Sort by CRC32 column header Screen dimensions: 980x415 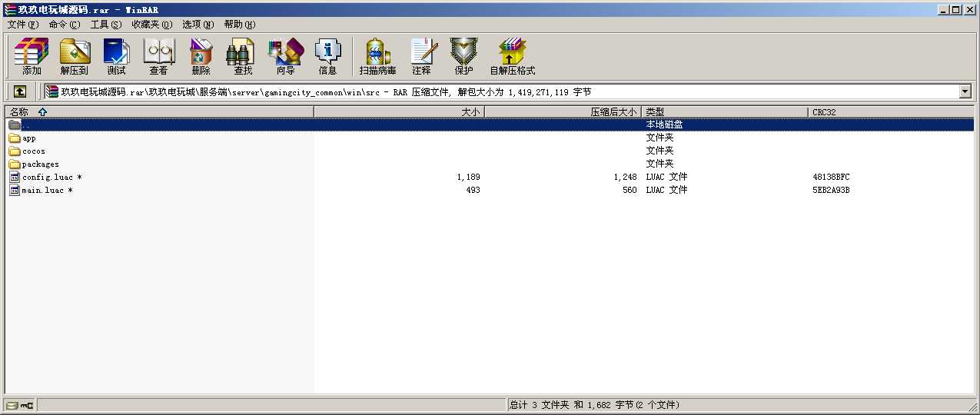[x=892, y=112]
